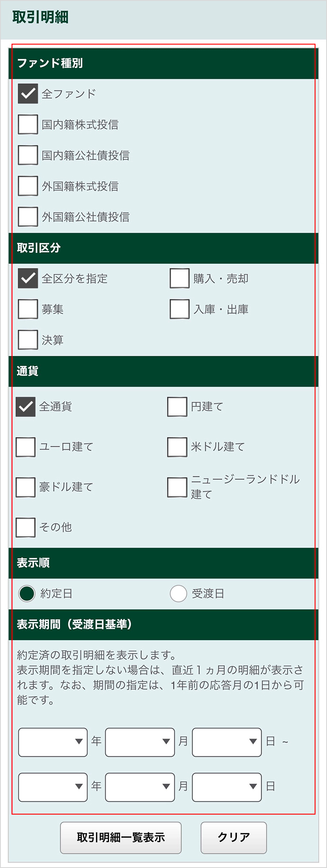Open the first 年 dropdown
This screenshot has width=327, height=868.
[52, 742]
